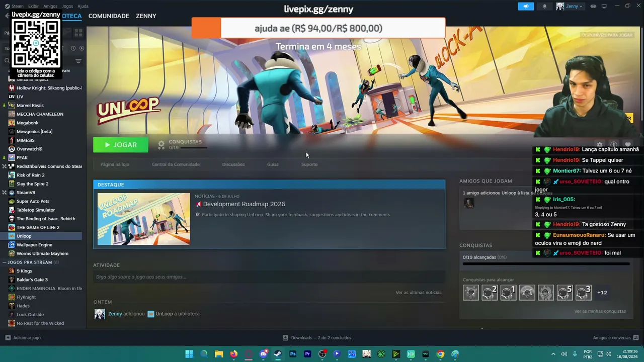The height and width of the screenshot is (362, 644).
Task: Open the Guias link
Action: point(273,164)
